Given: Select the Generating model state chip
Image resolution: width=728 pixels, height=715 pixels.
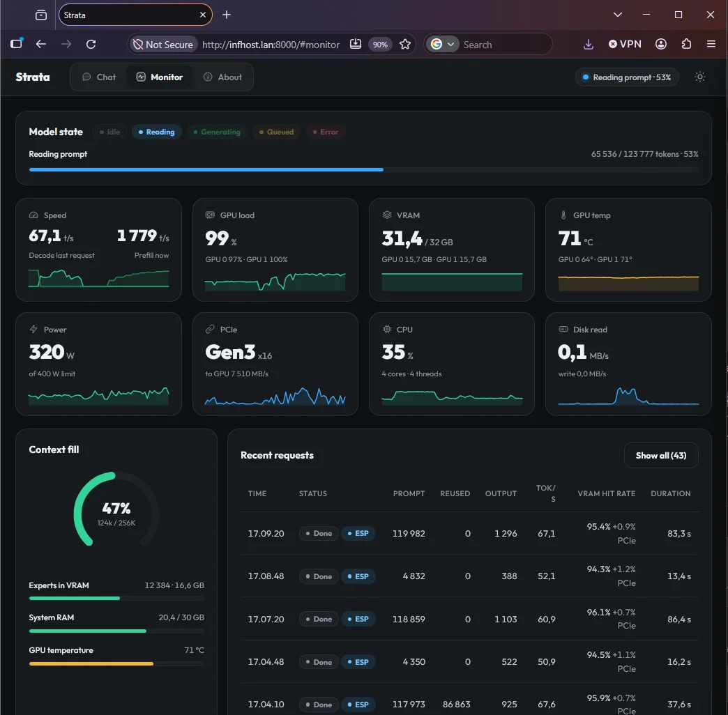Looking at the screenshot, I should click(217, 132).
